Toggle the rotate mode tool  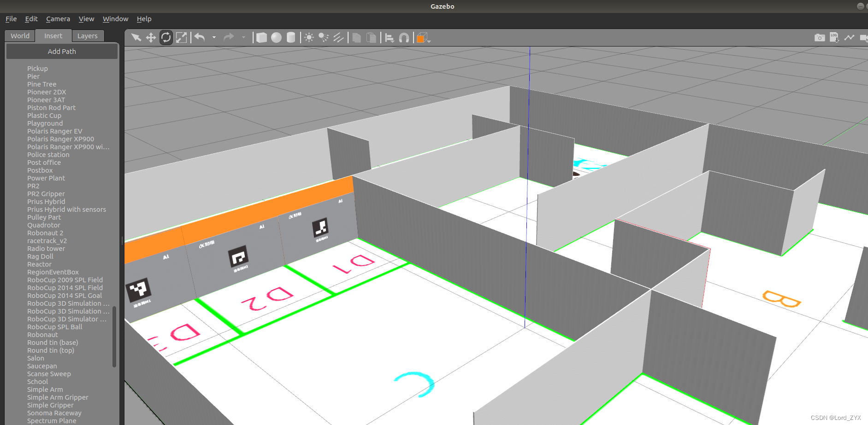pos(166,37)
